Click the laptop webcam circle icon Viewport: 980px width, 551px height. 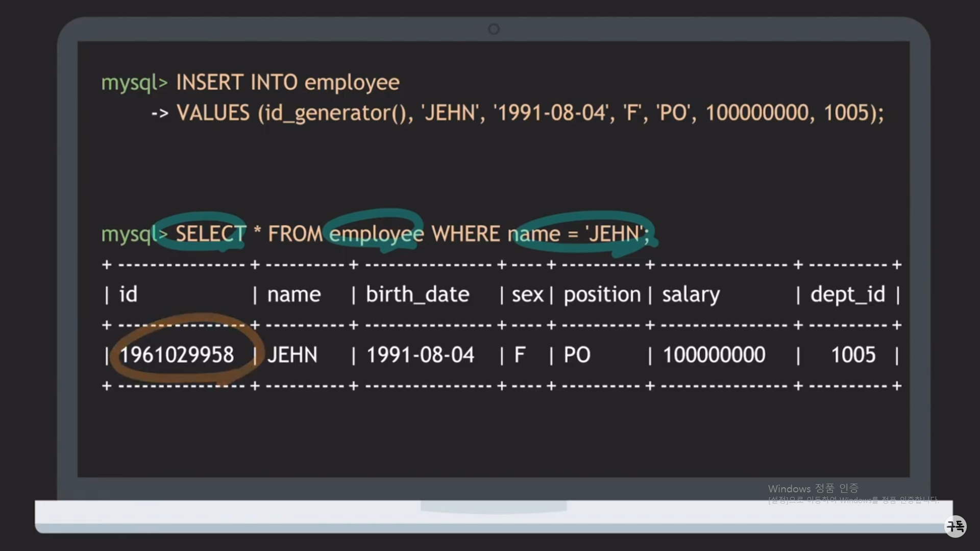(x=494, y=29)
